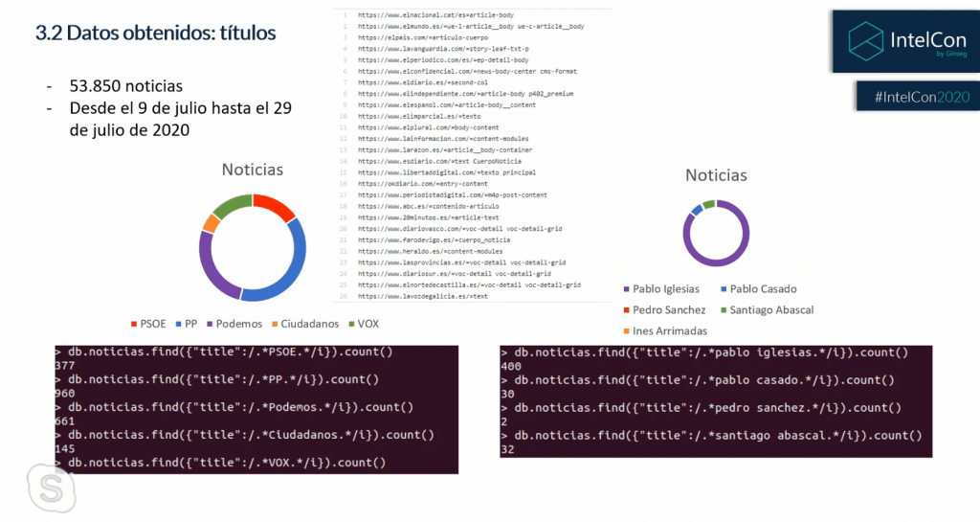
Task: Select the orange Ciudadanos segment of the donut
Action: click(x=212, y=223)
